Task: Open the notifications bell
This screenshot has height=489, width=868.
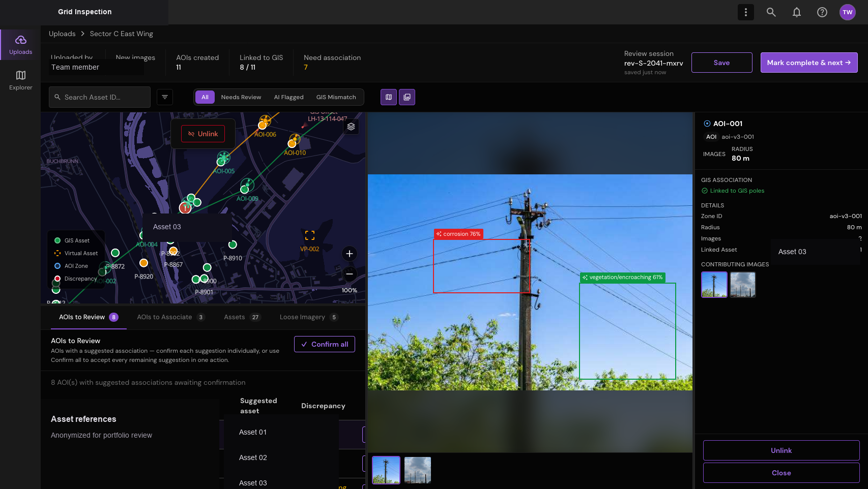Action: (x=797, y=12)
